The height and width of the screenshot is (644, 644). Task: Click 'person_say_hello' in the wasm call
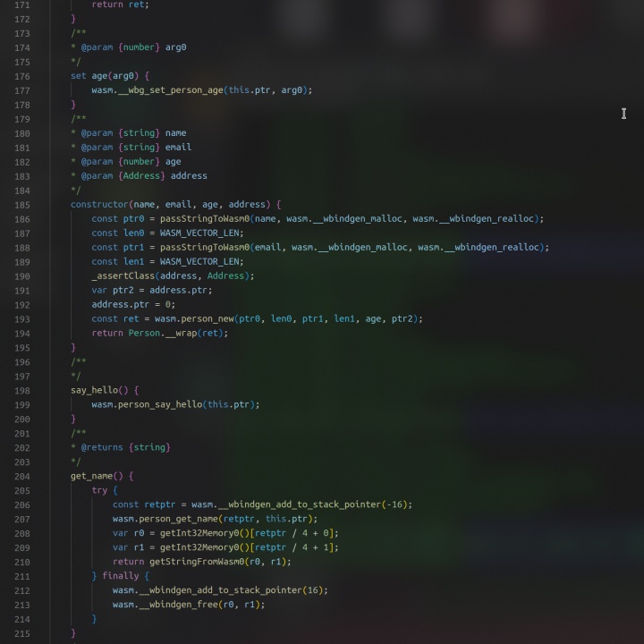[160, 404]
